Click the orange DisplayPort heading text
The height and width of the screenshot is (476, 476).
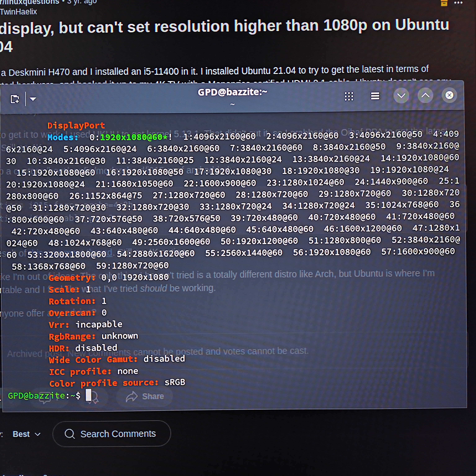click(76, 126)
